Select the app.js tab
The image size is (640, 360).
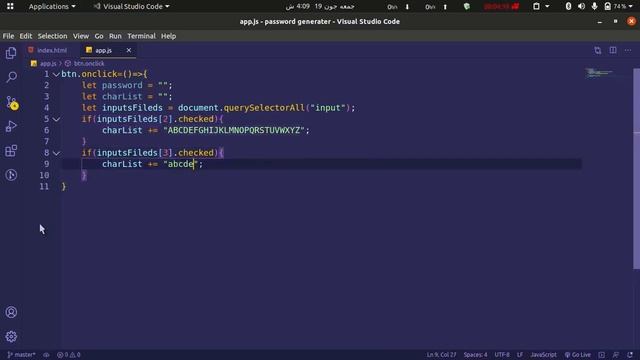click(104, 50)
